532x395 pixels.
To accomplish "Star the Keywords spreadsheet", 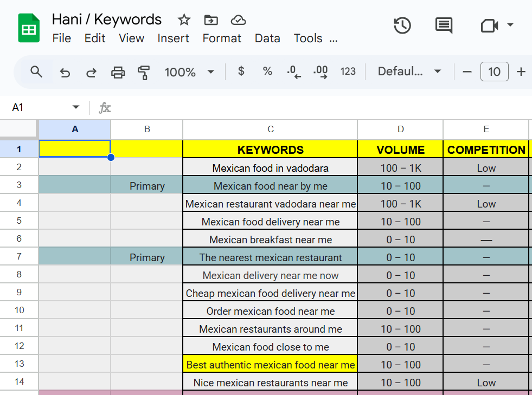I will 184,20.
